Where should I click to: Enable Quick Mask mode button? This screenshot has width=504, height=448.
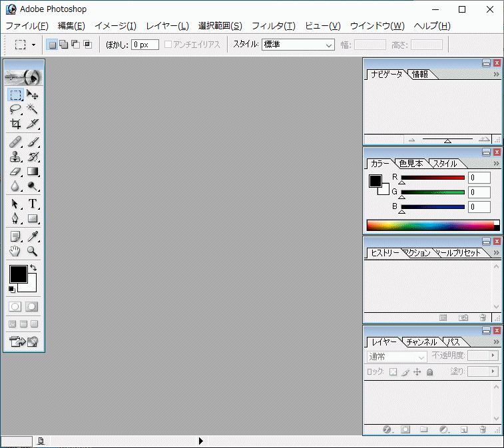click(x=32, y=306)
